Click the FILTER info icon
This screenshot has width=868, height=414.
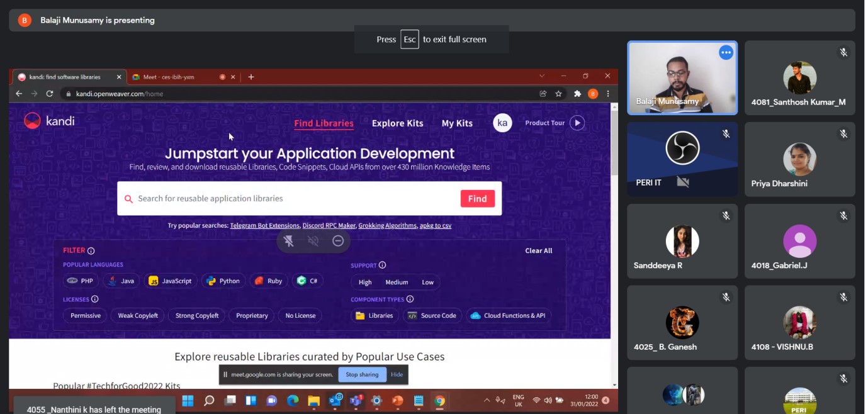coord(91,250)
